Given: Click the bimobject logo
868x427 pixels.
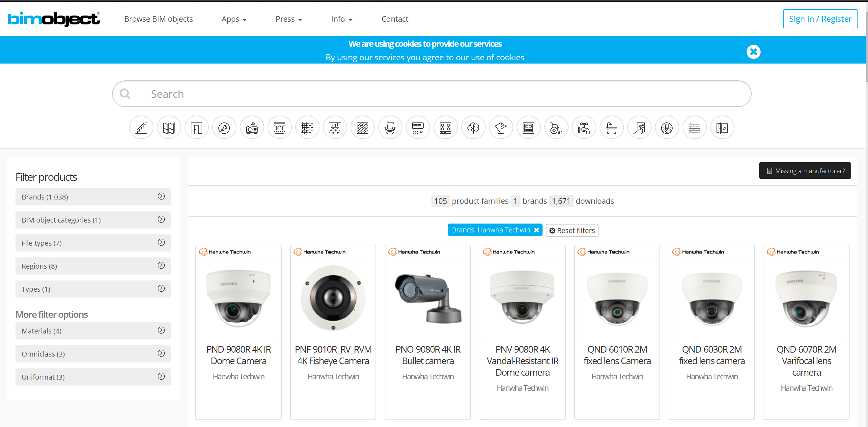Looking at the screenshot, I should 54,19.
